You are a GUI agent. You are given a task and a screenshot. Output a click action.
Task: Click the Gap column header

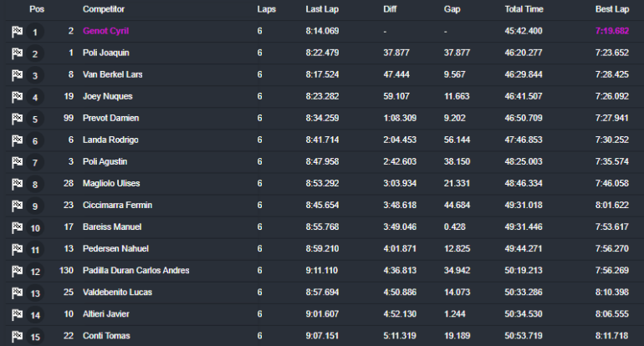pos(452,9)
